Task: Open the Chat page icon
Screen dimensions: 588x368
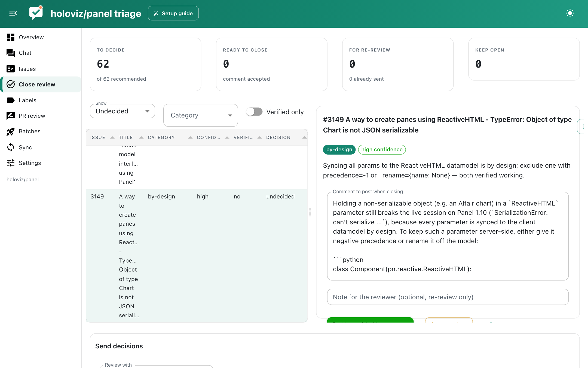Action: [11, 53]
